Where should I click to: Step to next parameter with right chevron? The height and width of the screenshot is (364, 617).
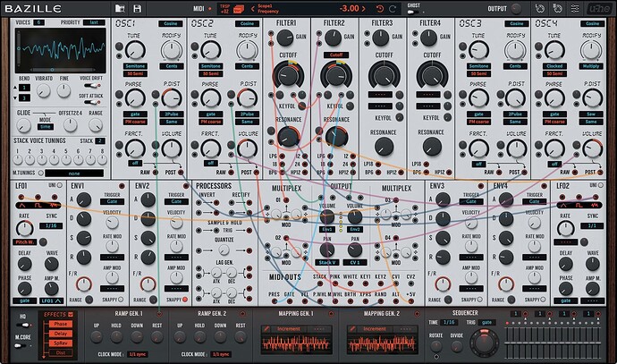coord(364,8)
